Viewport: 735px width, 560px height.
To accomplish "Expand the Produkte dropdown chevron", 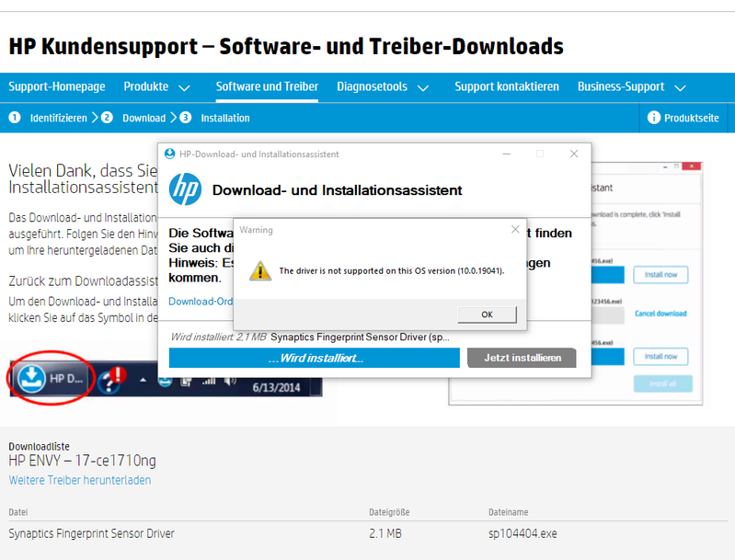I will pos(184,88).
